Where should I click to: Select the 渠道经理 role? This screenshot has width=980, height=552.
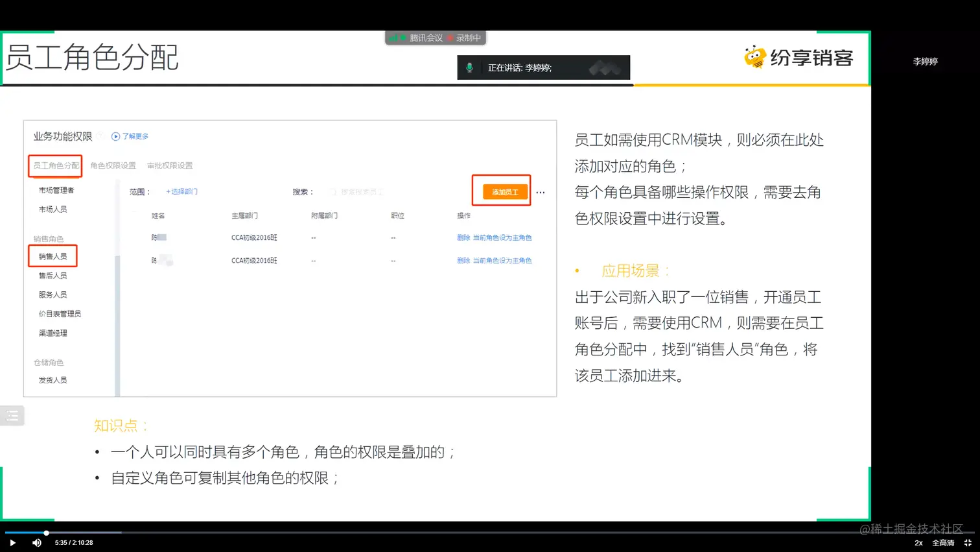(x=52, y=333)
